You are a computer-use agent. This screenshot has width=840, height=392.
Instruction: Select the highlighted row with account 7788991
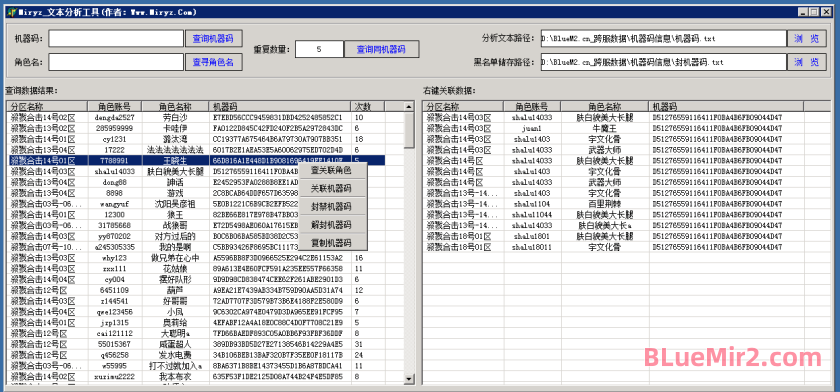(196, 160)
